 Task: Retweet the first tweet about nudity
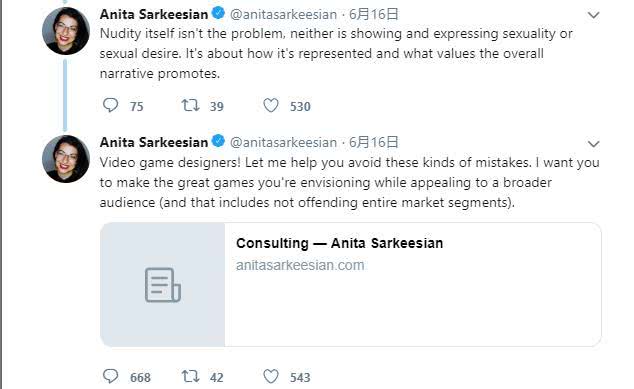pos(190,106)
